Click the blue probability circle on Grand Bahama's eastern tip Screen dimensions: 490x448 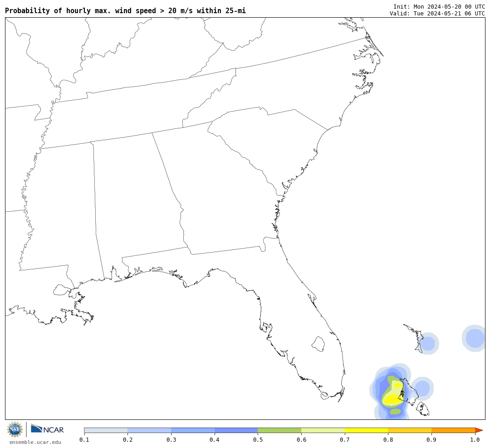[x=427, y=343]
